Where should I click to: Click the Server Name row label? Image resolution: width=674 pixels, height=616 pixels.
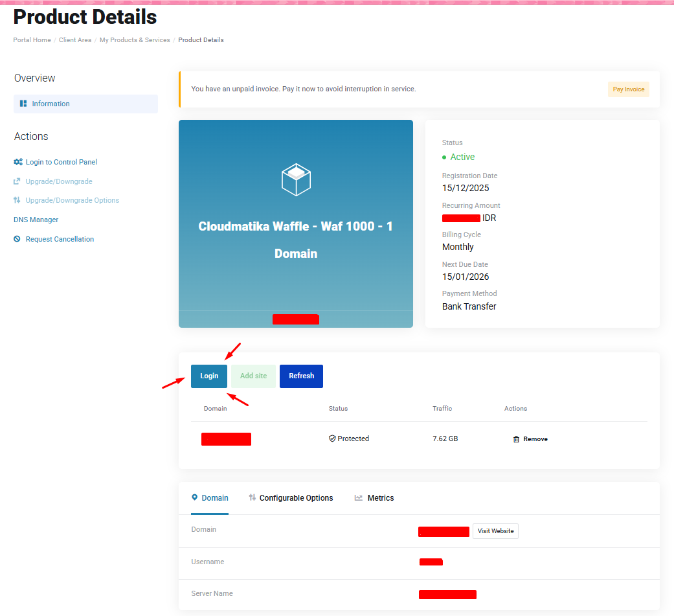[212, 593]
